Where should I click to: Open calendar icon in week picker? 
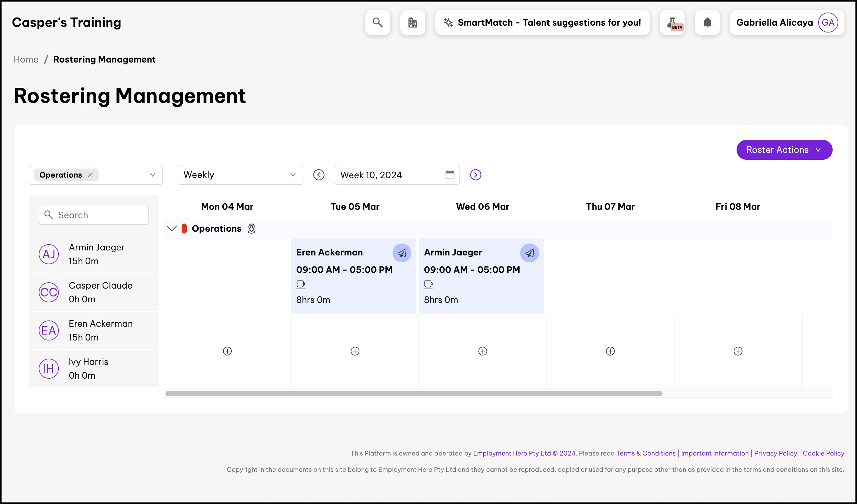(449, 175)
